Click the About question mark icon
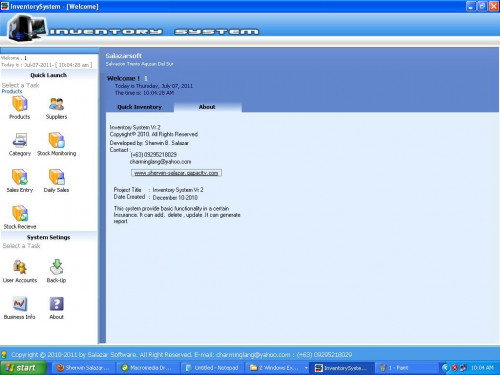The image size is (500, 375). click(56, 304)
